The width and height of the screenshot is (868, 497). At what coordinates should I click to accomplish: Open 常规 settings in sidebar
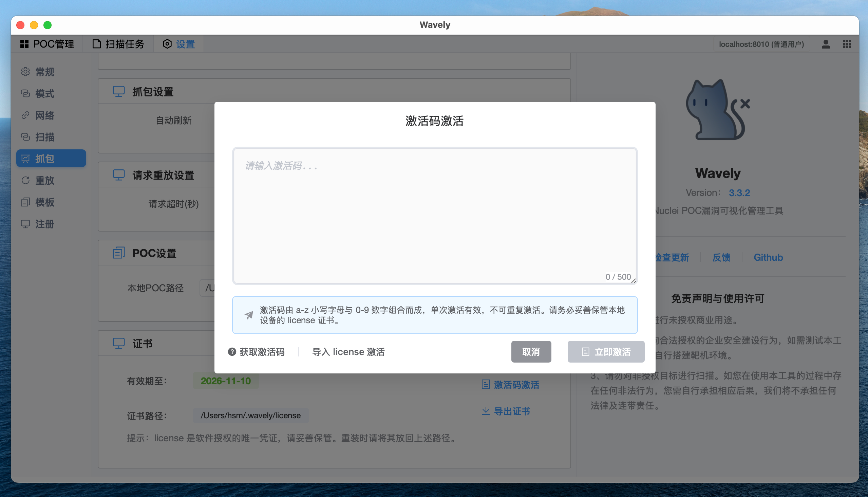coord(51,72)
